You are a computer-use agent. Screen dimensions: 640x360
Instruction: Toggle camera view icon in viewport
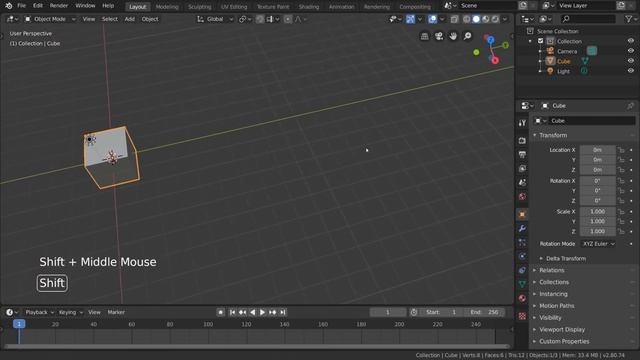(x=439, y=36)
